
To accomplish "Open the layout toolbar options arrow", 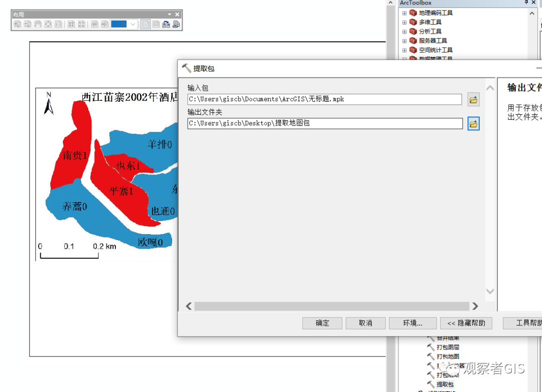I will tap(170, 14).
